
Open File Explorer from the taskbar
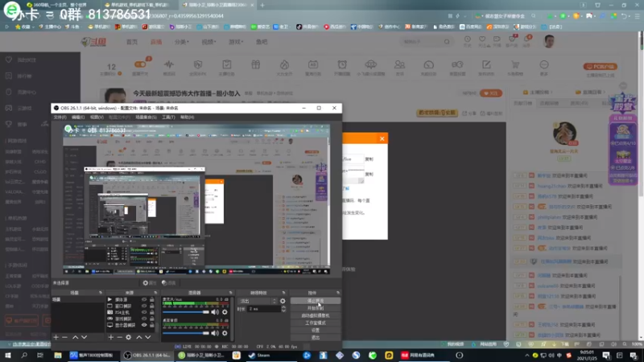coord(57,356)
